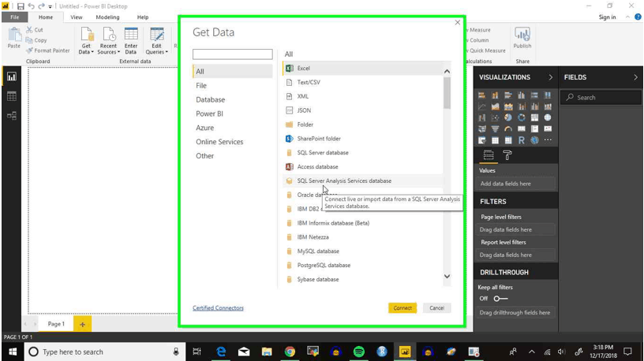The image size is (644, 361).
Task: Switch to Report view in the left sidebar
Action: click(x=12, y=76)
